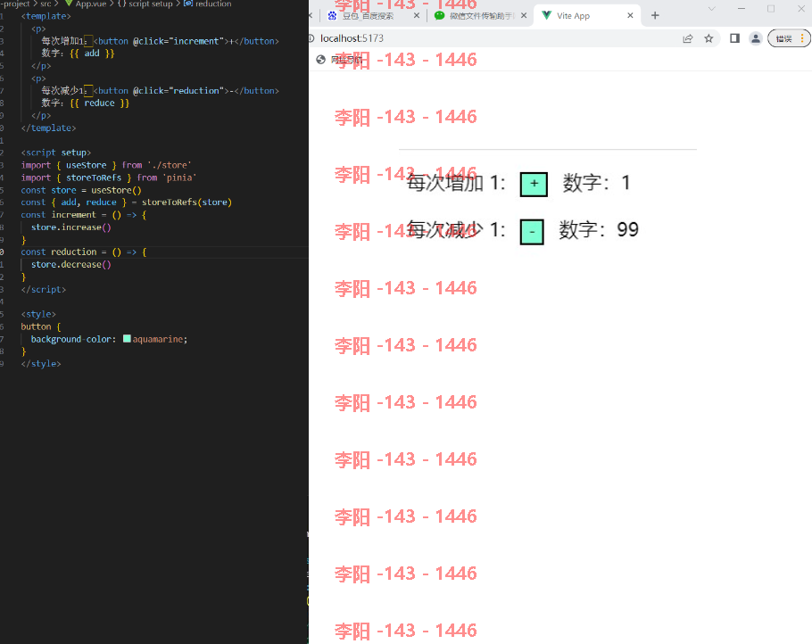Click the '数字: 99' text on the page

598,229
